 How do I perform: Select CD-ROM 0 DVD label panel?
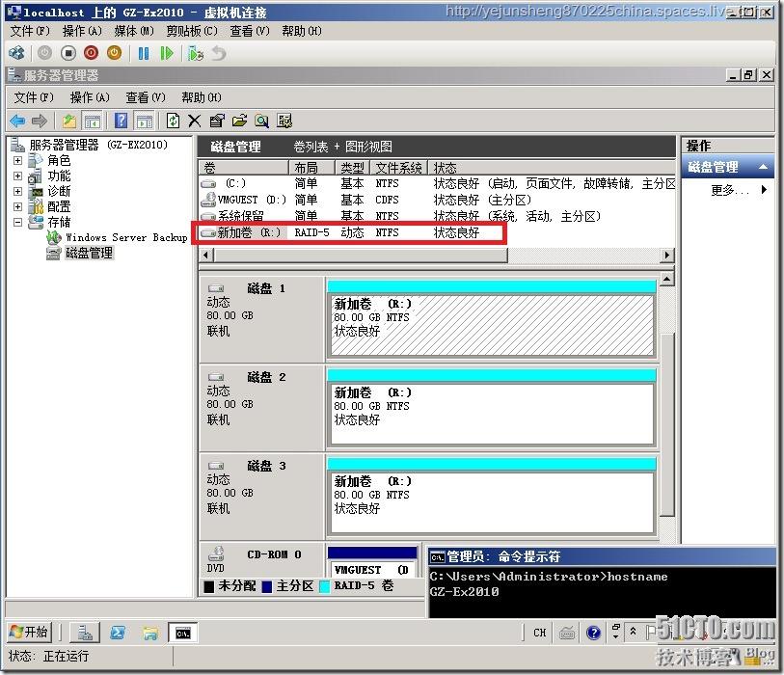click(261, 560)
